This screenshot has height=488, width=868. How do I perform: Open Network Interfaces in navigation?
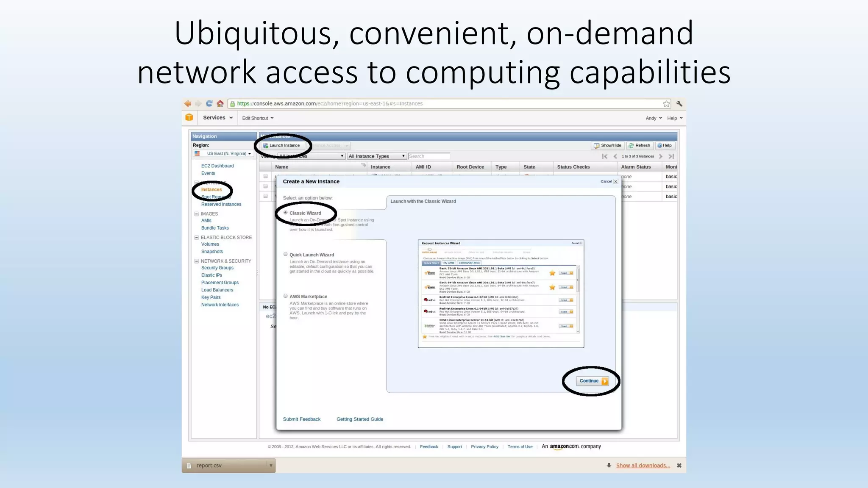tap(220, 305)
